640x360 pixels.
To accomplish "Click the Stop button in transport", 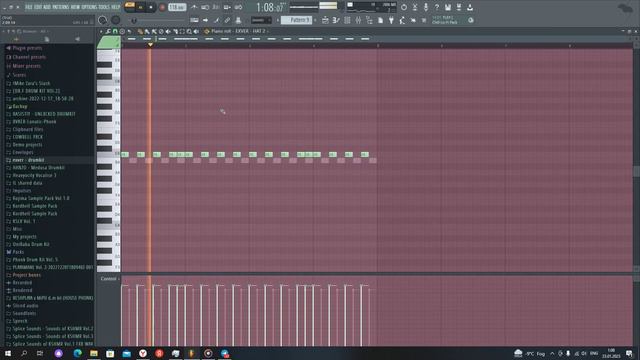I will click(x=151, y=7).
